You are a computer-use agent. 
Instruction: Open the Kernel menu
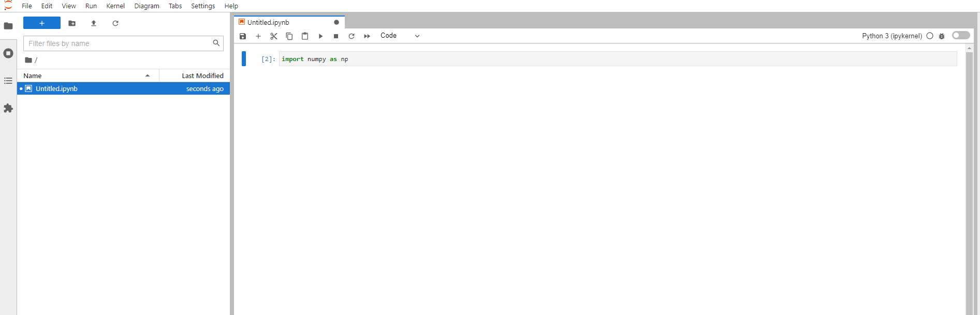(115, 6)
